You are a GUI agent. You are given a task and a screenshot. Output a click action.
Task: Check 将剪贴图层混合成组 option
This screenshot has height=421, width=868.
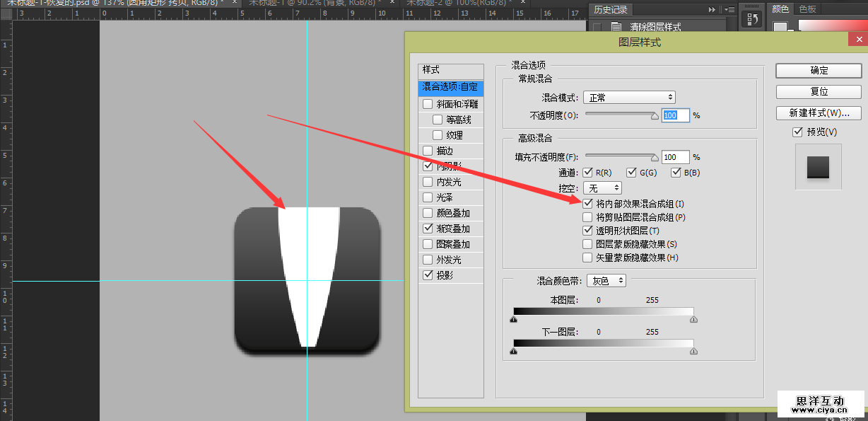click(x=587, y=217)
